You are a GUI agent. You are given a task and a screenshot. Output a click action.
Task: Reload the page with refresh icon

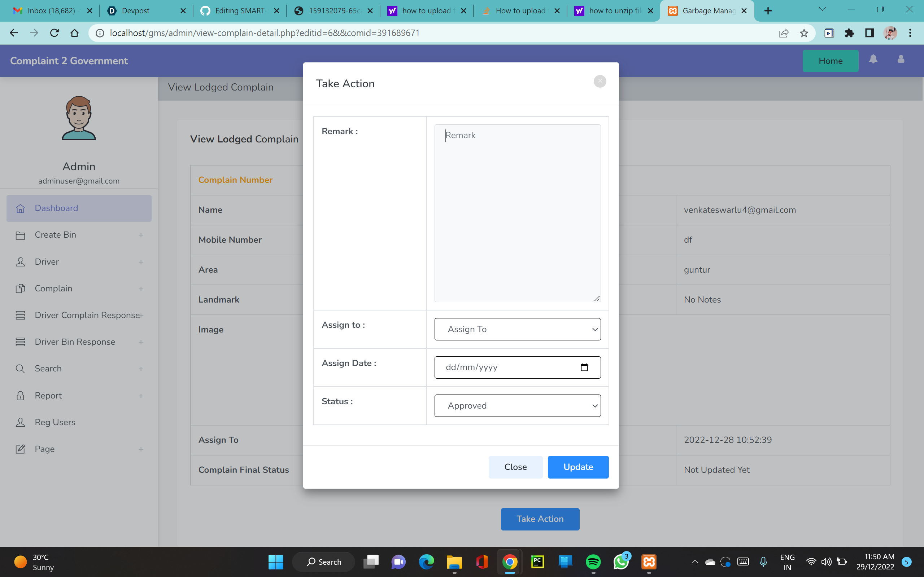pyautogui.click(x=55, y=33)
